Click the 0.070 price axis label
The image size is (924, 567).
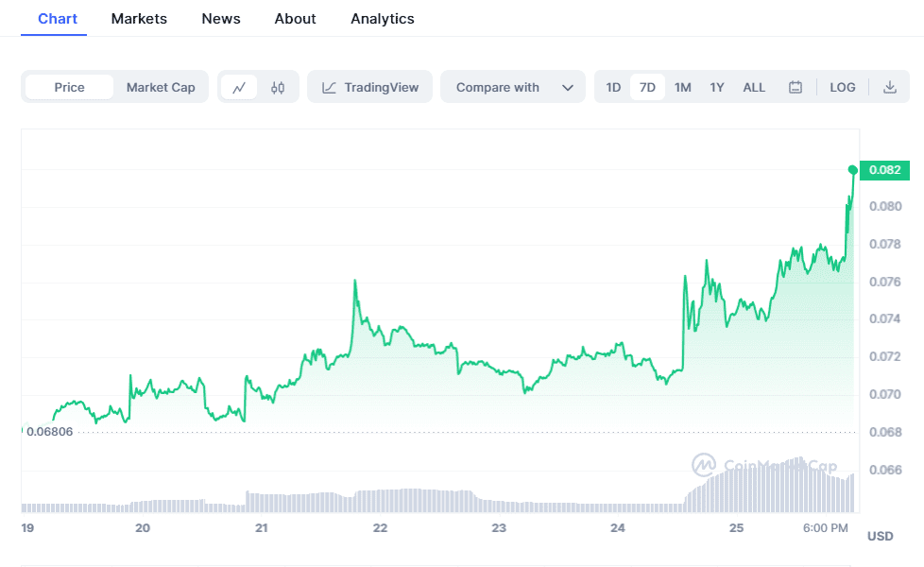(x=885, y=394)
